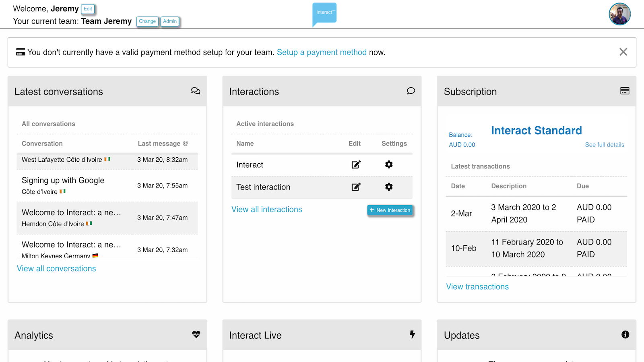Click the Name column header in Interactions
Screen dimensions: 644x362
tap(245, 144)
